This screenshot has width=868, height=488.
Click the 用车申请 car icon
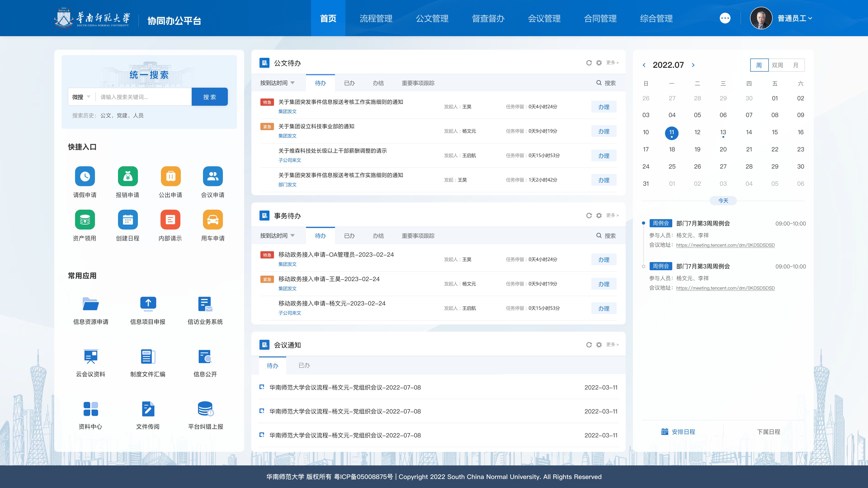point(213,220)
